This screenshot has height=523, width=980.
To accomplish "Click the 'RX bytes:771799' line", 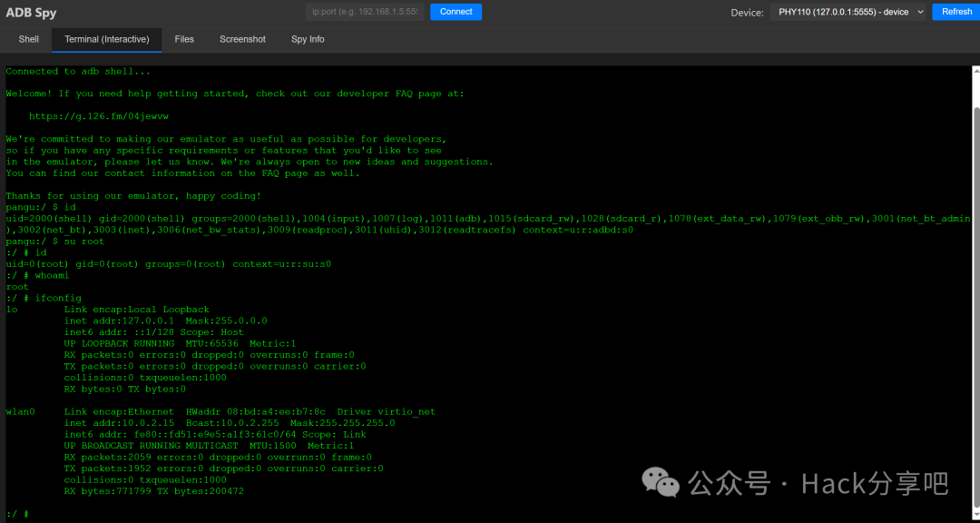I will [153, 491].
